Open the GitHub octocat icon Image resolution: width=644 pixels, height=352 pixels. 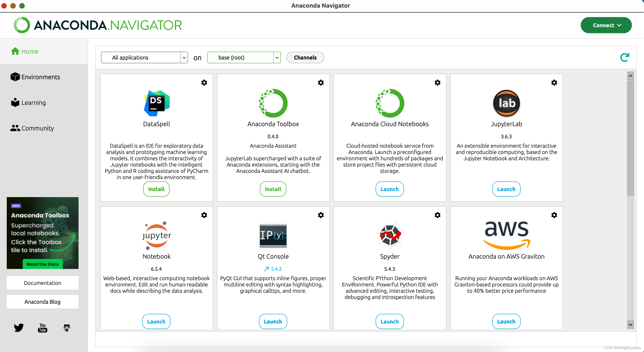click(x=66, y=328)
